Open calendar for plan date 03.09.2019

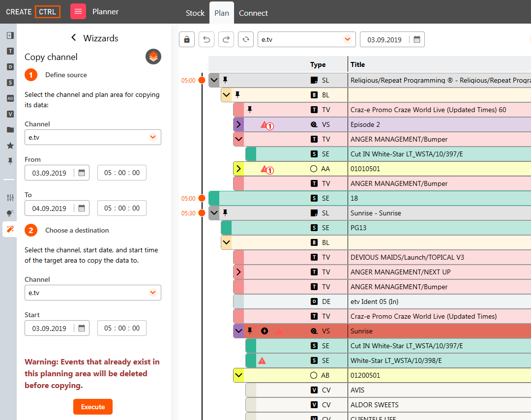pyautogui.click(x=417, y=40)
